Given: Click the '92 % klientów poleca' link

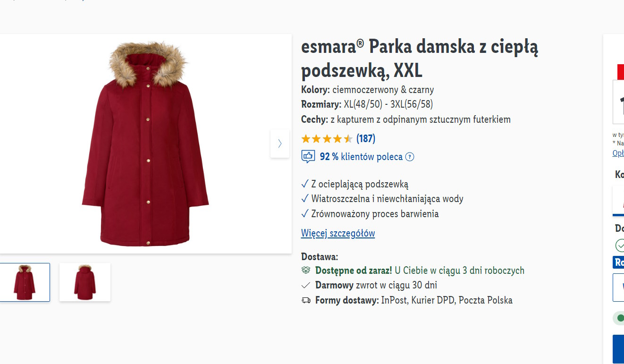Looking at the screenshot, I should tap(361, 157).
